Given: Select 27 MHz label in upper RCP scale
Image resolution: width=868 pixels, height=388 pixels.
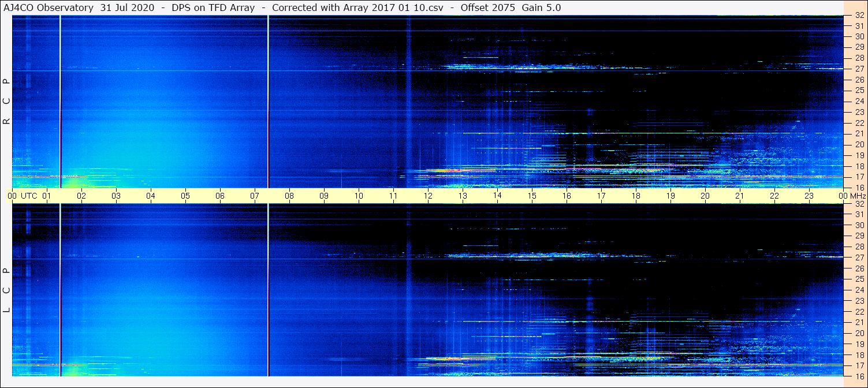Looking at the screenshot, I should tap(859, 69).
